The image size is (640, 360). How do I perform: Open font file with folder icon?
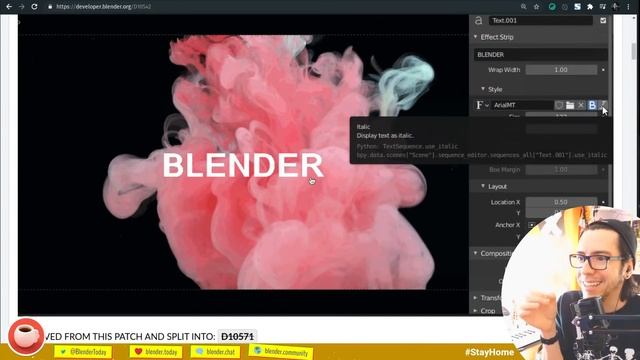coord(570,105)
